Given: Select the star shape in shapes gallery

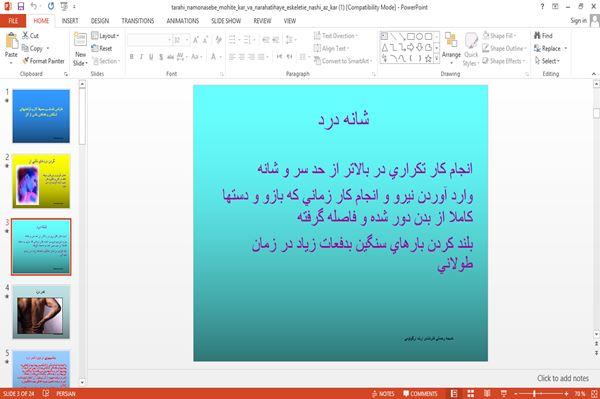Looking at the screenshot, I should coord(428,59).
